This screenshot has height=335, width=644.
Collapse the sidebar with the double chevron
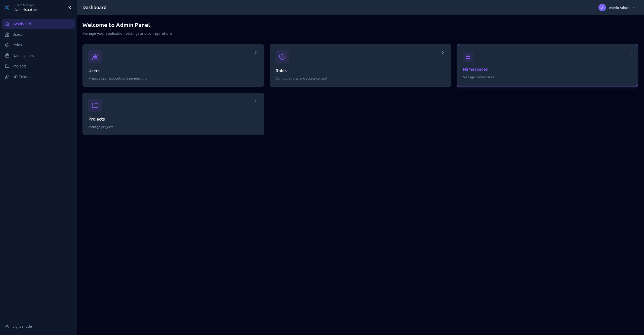[x=69, y=7]
